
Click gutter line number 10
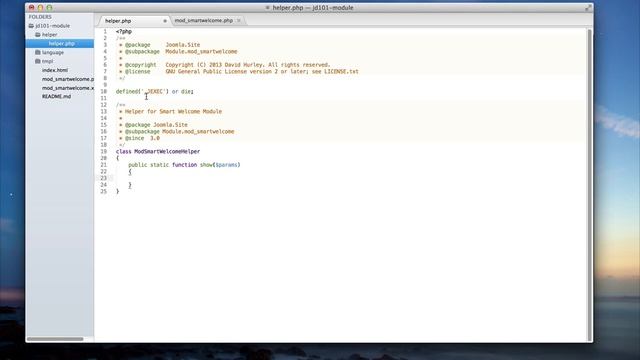point(104,91)
